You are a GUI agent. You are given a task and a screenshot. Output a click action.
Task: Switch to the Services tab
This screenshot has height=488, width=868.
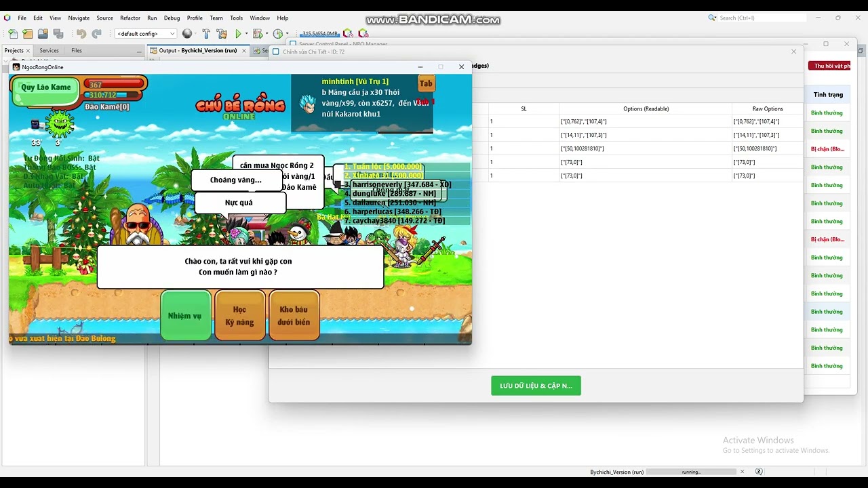click(49, 50)
